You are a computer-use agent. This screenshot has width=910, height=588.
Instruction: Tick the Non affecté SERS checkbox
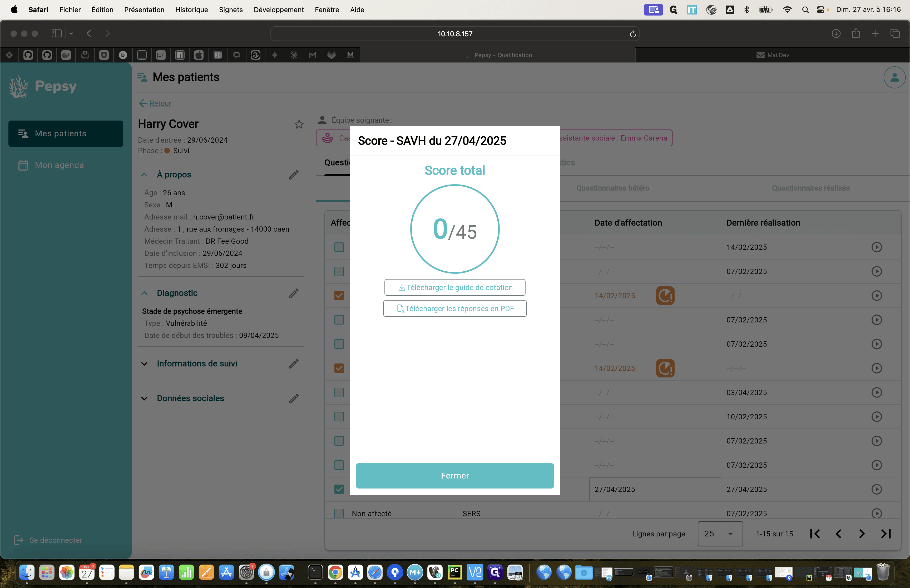point(339,513)
